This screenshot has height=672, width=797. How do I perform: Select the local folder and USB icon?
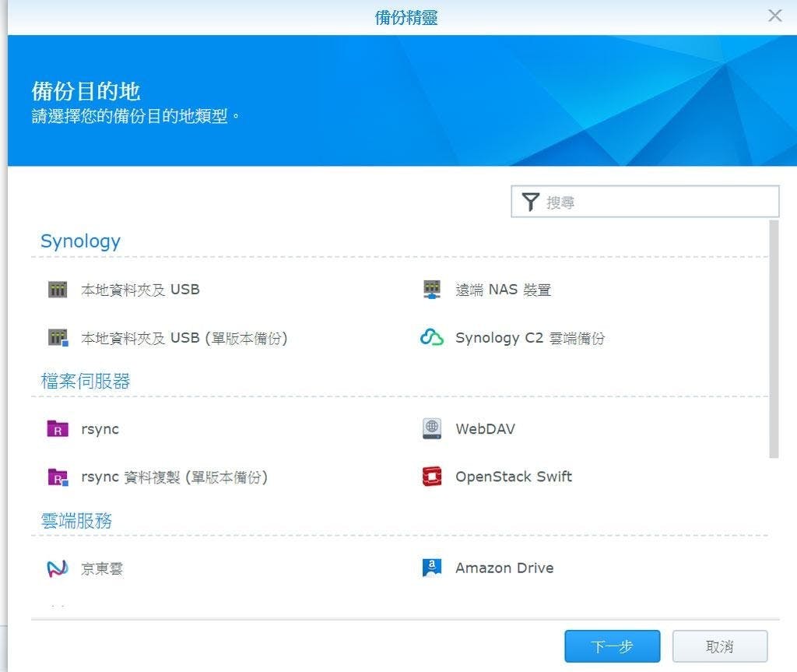pyautogui.click(x=58, y=290)
